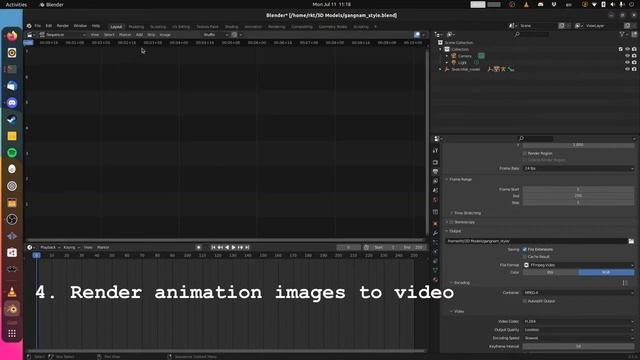640x360 pixels.
Task: Toggle the preview range clock icon
Action: 366,247
